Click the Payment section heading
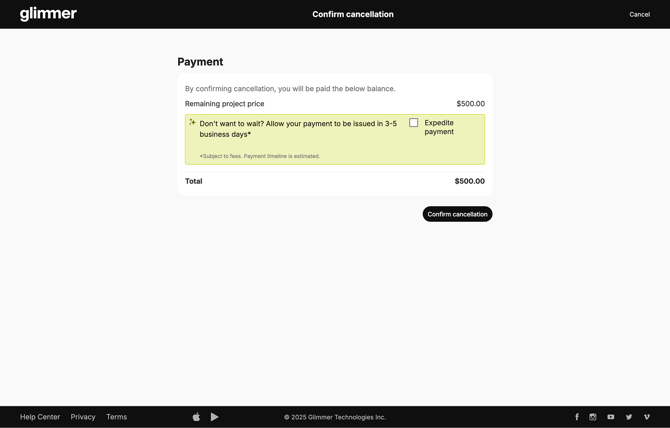The height and width of the screenshot is (428, 670). pos(200,62)
